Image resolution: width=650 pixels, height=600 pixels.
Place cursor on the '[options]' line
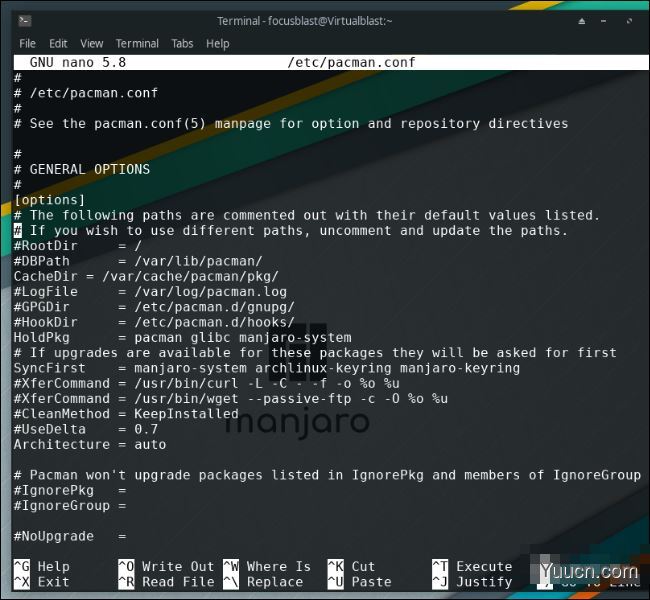point(49,200)
